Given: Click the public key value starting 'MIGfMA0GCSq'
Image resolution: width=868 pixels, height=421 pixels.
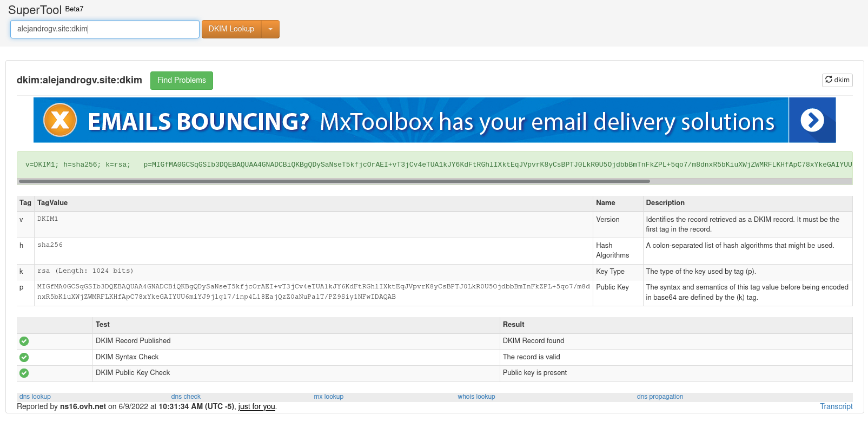Looking at the screenshot, I should point(314,292).
